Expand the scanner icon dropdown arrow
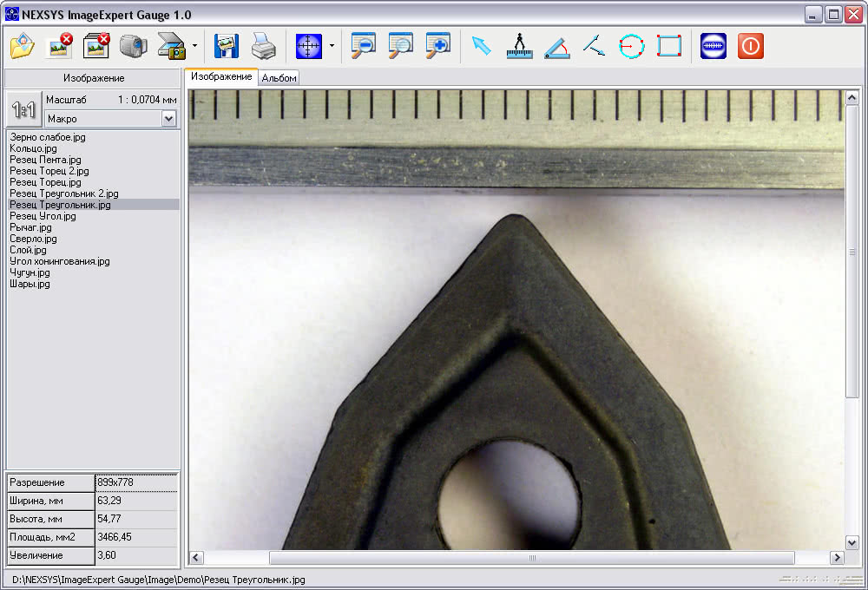 coord(194,46)
